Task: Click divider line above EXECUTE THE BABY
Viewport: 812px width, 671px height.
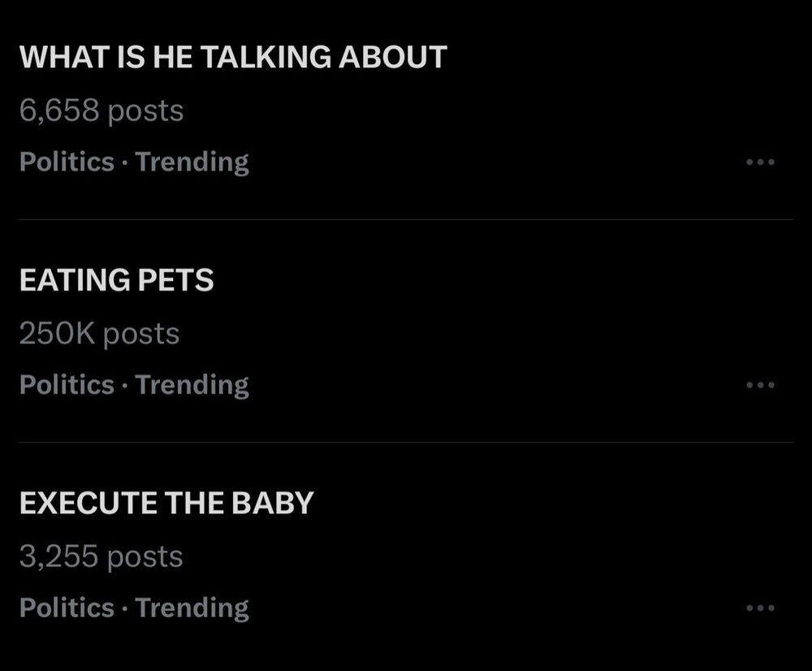Action: coord(406,442)
